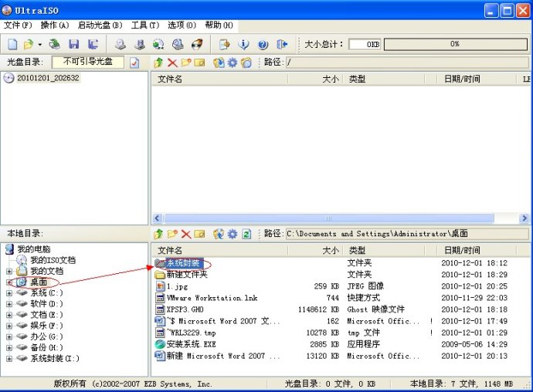
Task: Select 我的电脑 in local tree
Action: coord(34,249)
